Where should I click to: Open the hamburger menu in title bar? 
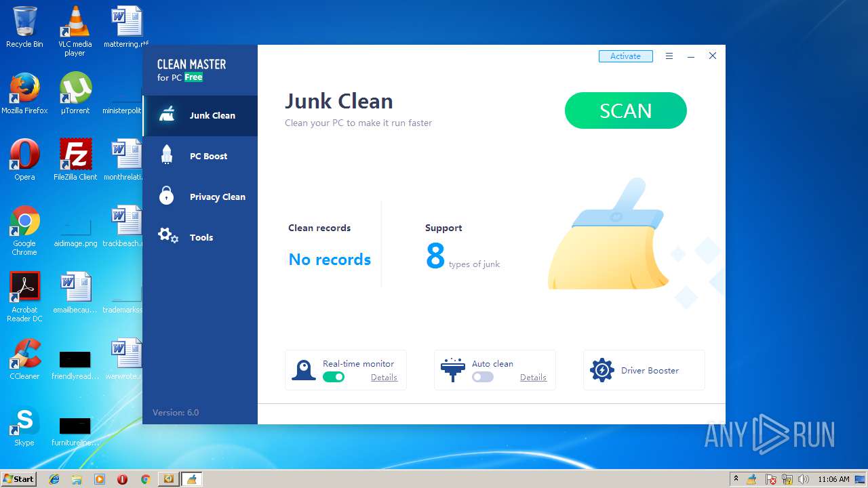(x=669, y=56)
